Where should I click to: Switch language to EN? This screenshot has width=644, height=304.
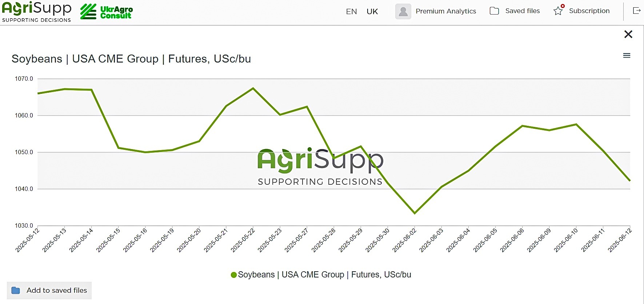point(351,11)
